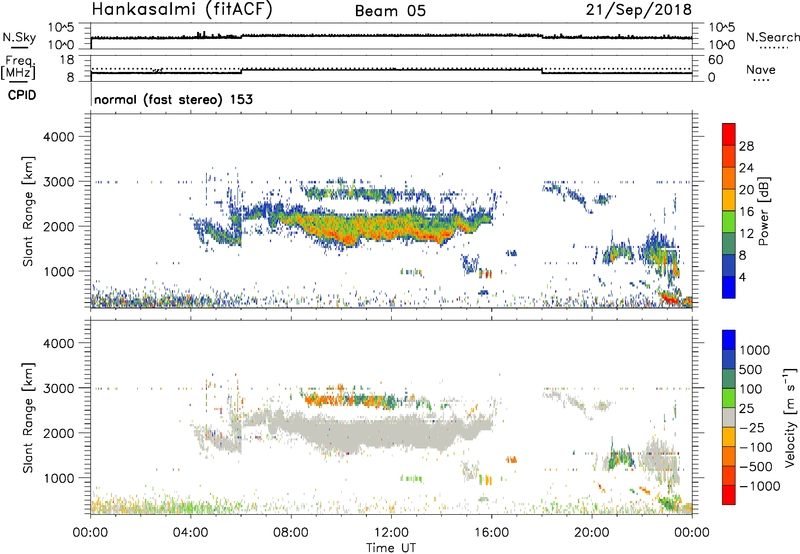Click the '08:00' time axis tick label
This screenshot has height=554, width=800.
291,533
